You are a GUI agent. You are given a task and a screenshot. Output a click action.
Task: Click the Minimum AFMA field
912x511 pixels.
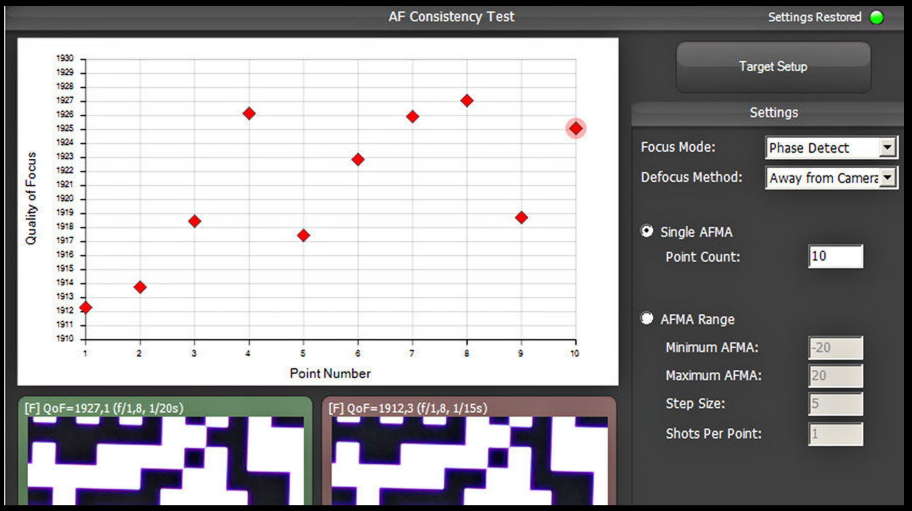click(835, 348)
